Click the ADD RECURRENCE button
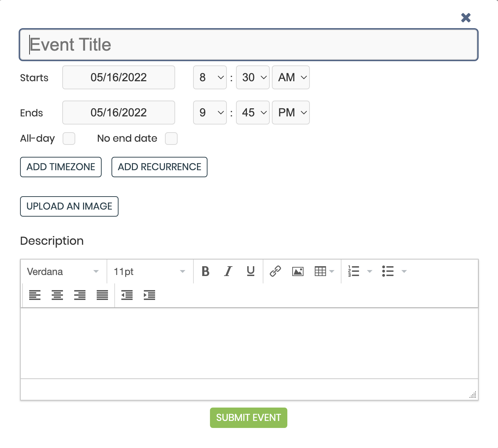 tap(159, 167)
